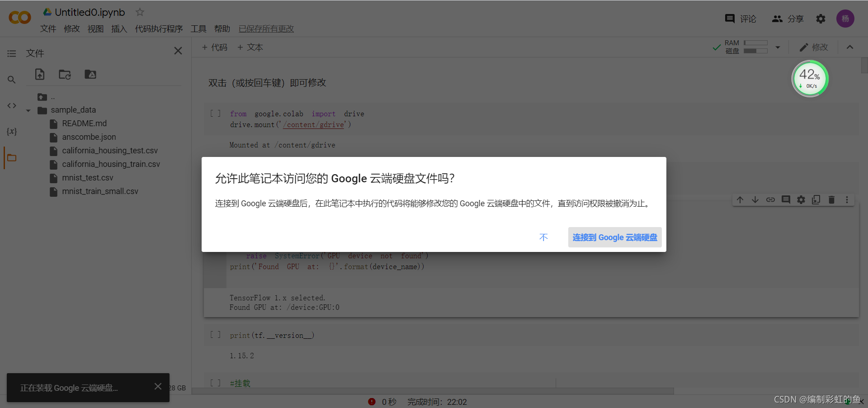Open the 帮助 menu
The height and width of the screenshot is (408, 868).
pyautogui.click(x=222, y=29)
